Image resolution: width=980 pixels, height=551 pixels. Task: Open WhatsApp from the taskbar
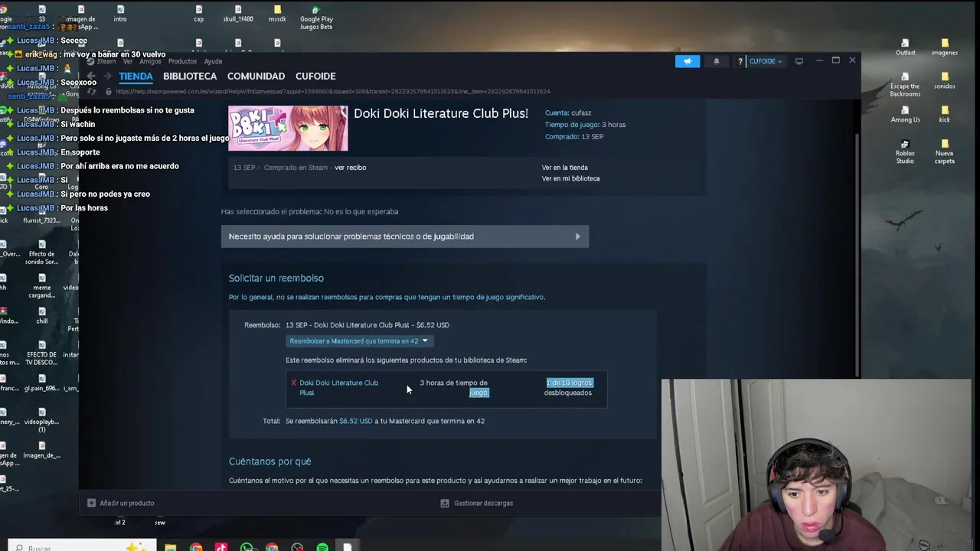[x=247, y=547]
